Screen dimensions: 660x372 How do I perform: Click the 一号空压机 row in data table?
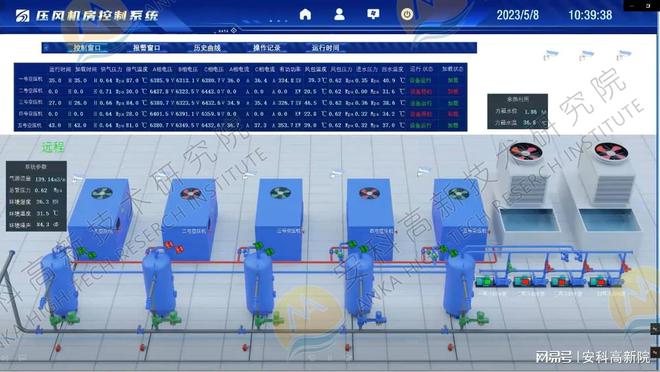[x=240, y=80]
